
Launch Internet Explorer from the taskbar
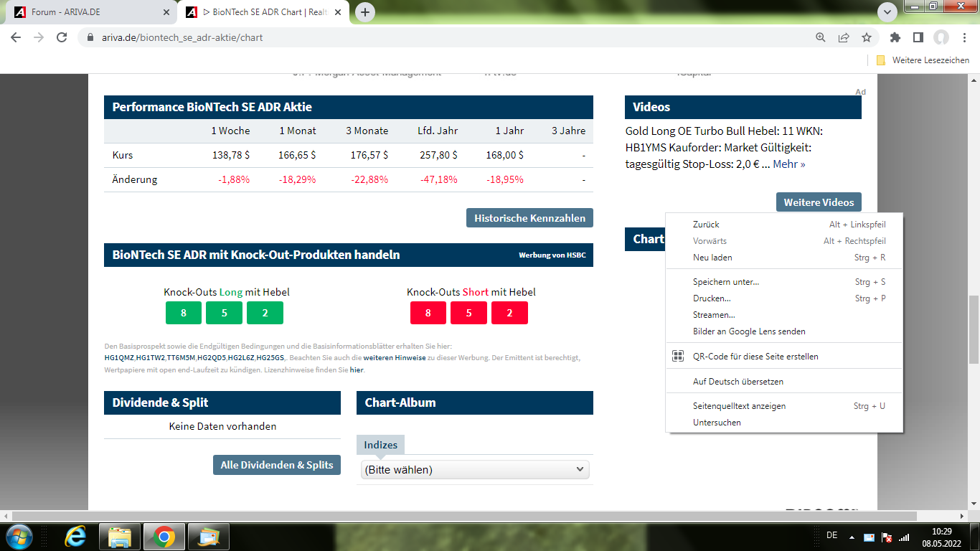[75, 536]
